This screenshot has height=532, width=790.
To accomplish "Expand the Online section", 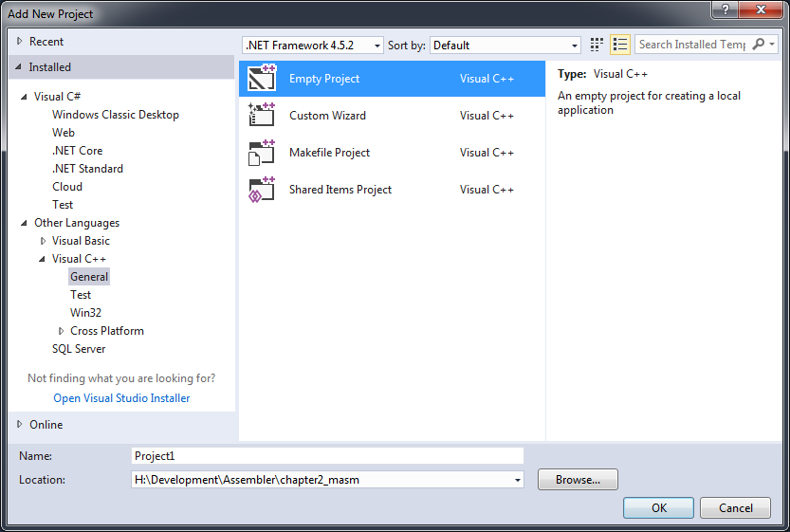I will pyautogui.click(x=19, y=424).
